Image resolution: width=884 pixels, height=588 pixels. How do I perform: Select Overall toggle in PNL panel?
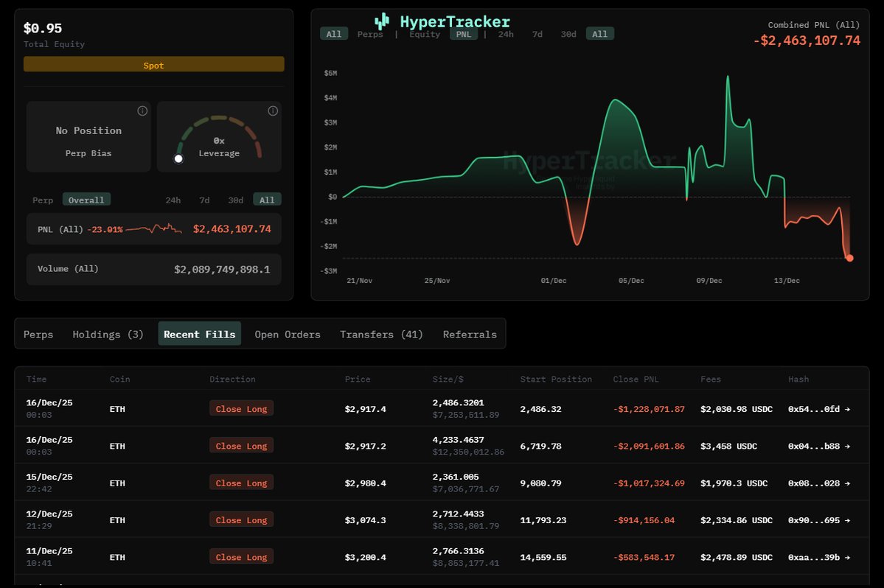pos(86,200)
